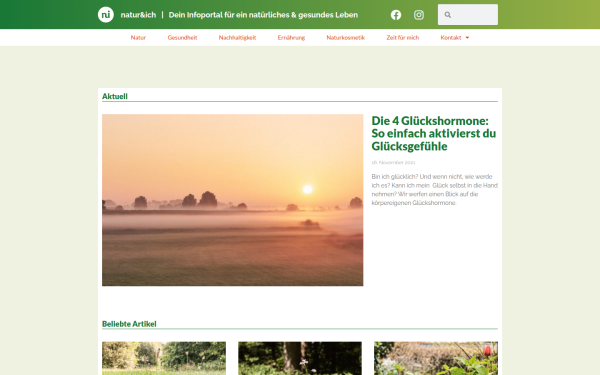This screenshot has width=600, height=375.
Task: Open the Facebook page icon
Action: [396, 15]
